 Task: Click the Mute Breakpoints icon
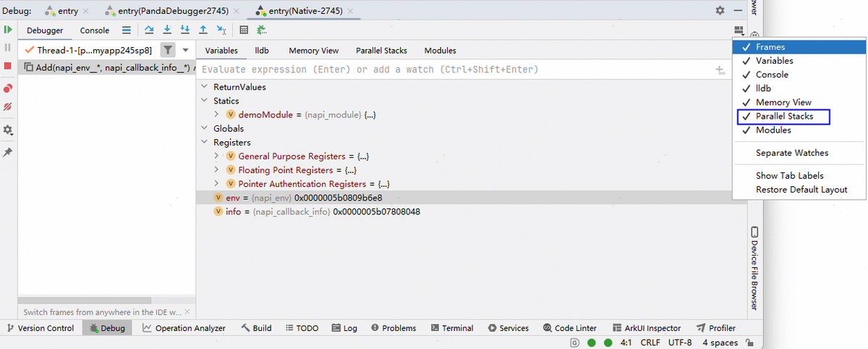(x=8, y=107)
